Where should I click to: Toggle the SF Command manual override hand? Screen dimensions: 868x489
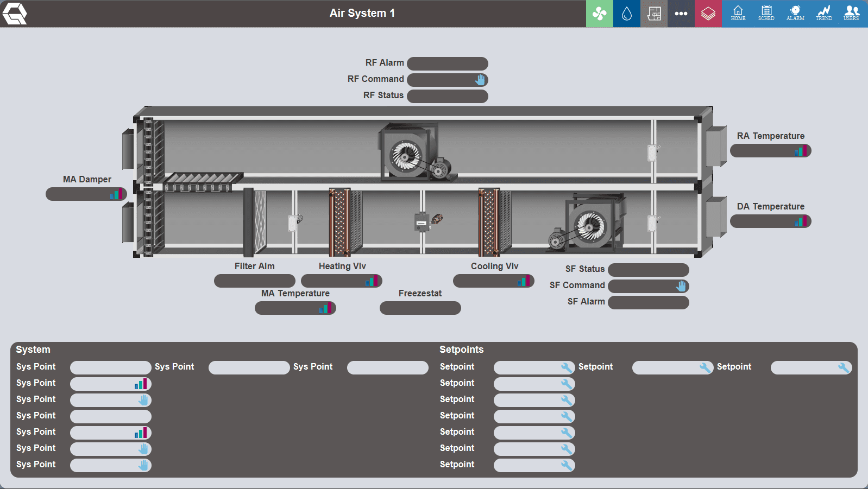tap(681, 286)
